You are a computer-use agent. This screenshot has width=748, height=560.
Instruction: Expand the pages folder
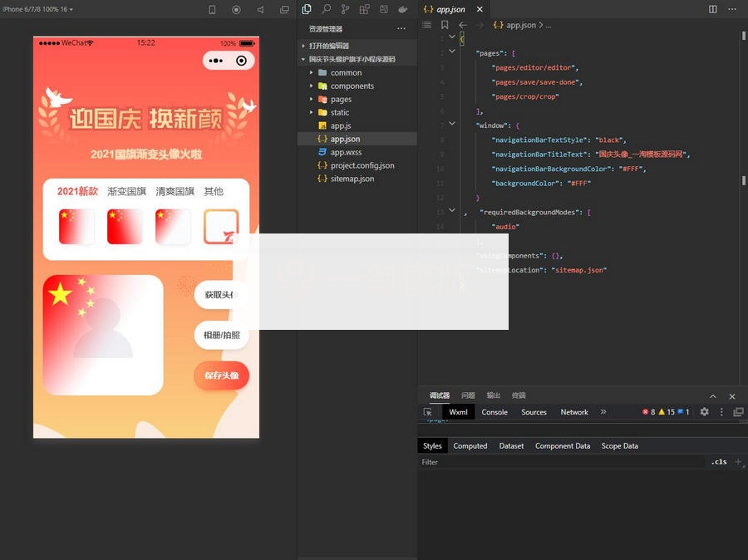point(341,99)
